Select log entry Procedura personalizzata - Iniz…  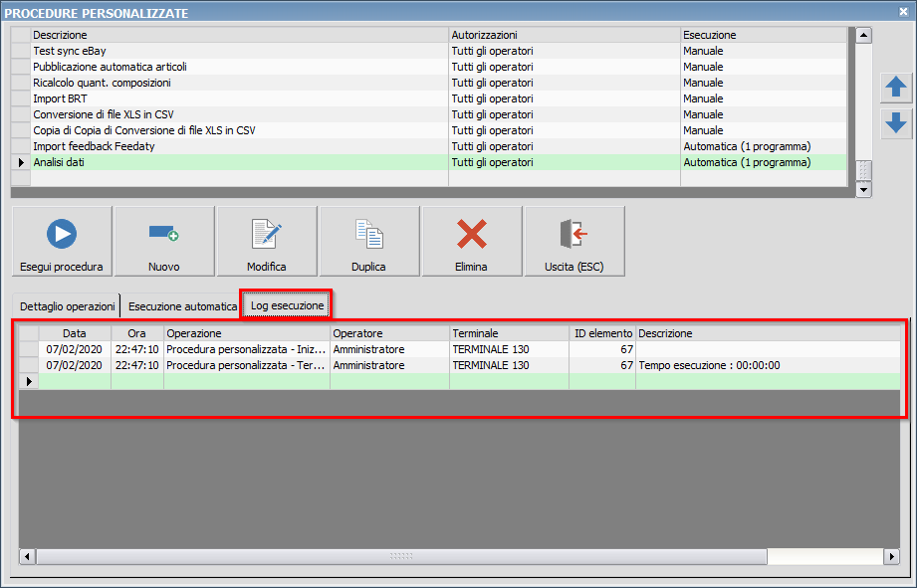[x=247, y=349]
